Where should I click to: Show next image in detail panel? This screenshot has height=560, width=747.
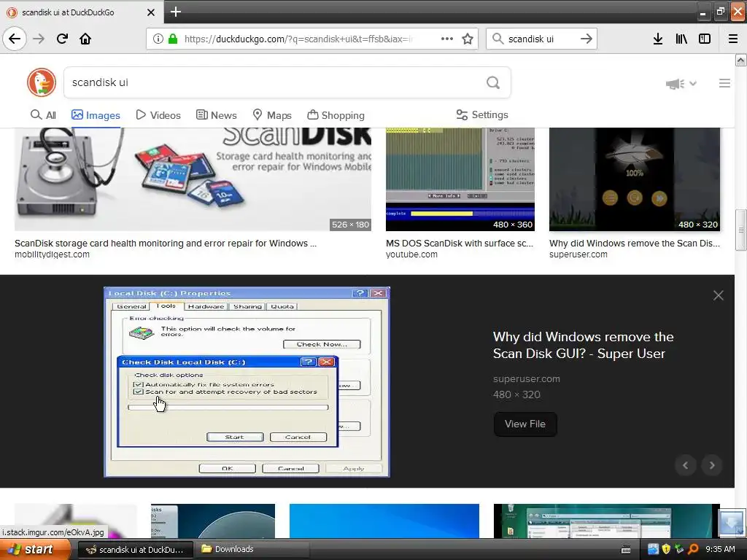712,465
